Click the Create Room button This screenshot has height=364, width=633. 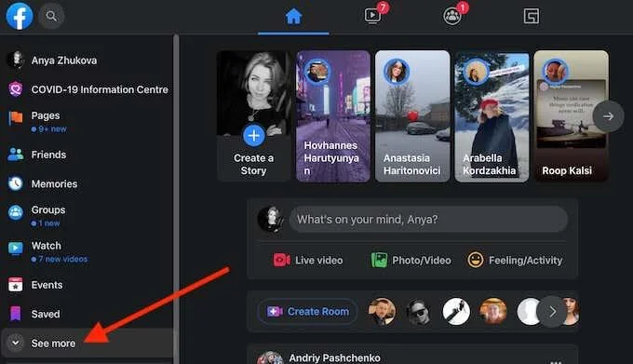308,312
